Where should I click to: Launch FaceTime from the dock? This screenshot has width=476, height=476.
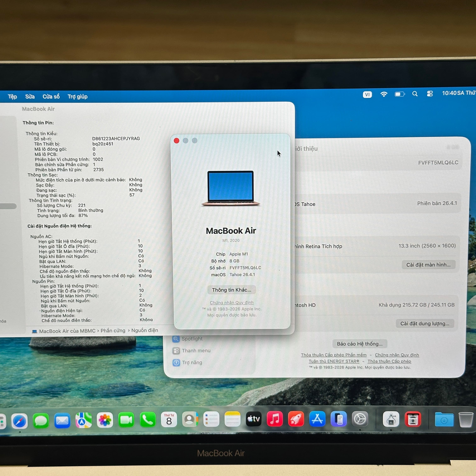pos(126,420)
